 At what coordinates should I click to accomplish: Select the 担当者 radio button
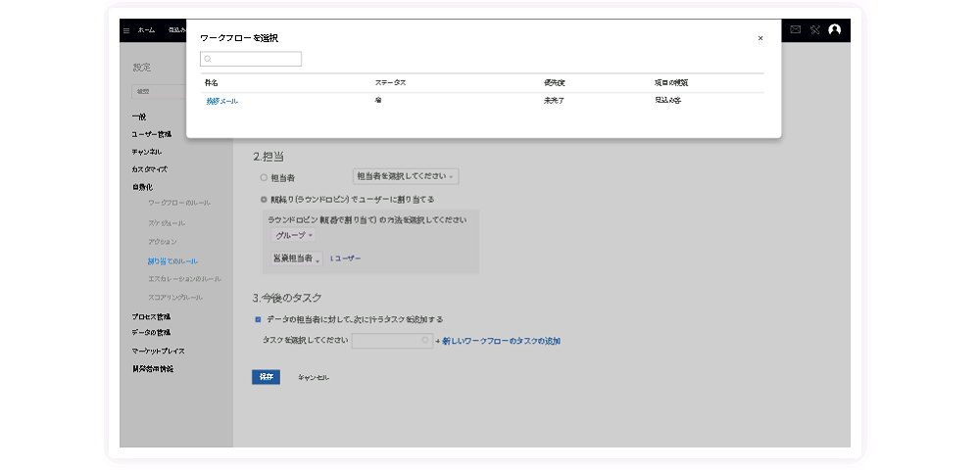pos(264,178)
